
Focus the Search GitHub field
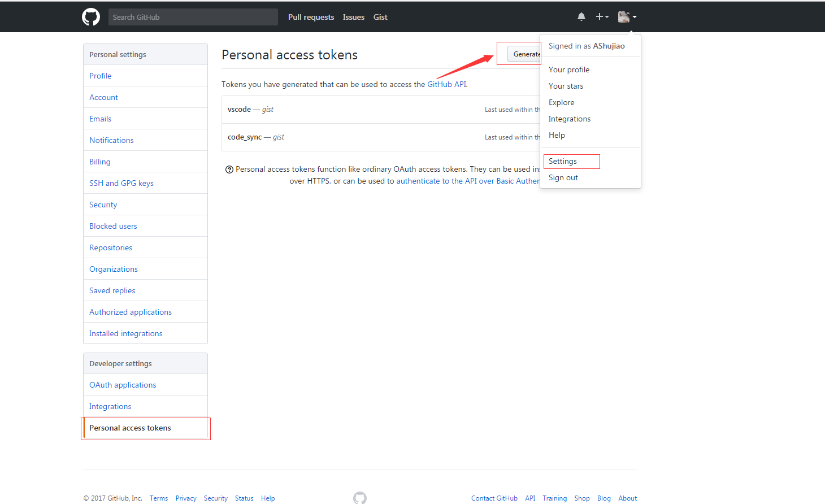pyautogui.click(x=193, y=17)
